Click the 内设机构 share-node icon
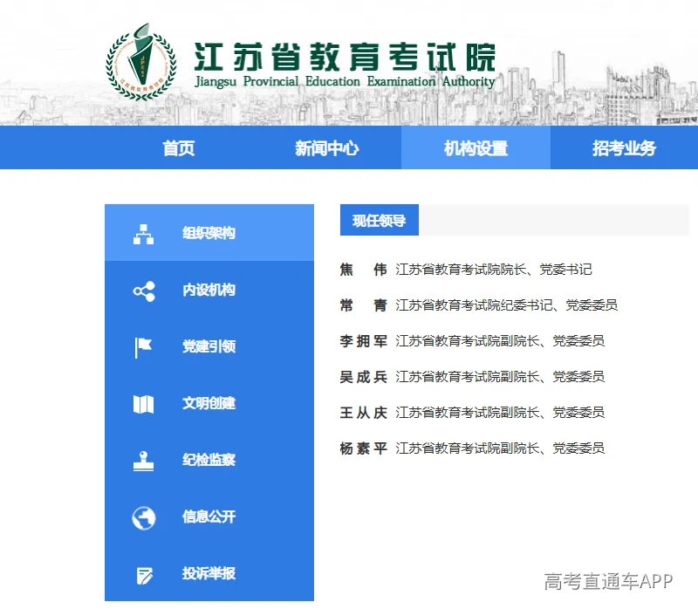The image size is (698, 616). [x=144, y=291]
